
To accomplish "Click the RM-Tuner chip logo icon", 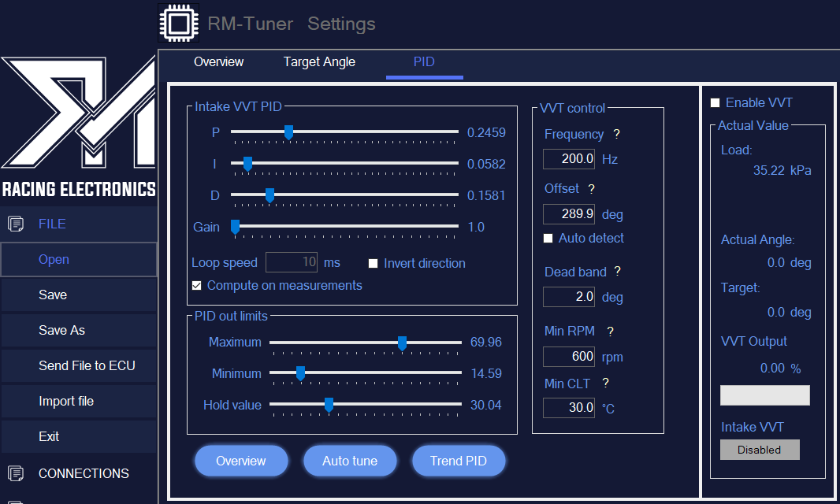I will coord(178,23).
